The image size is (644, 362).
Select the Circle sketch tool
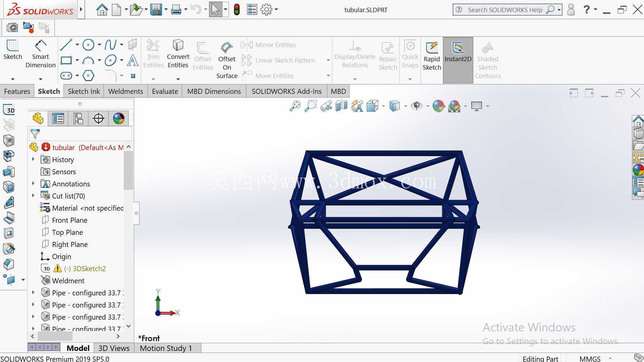pos(88,45)
